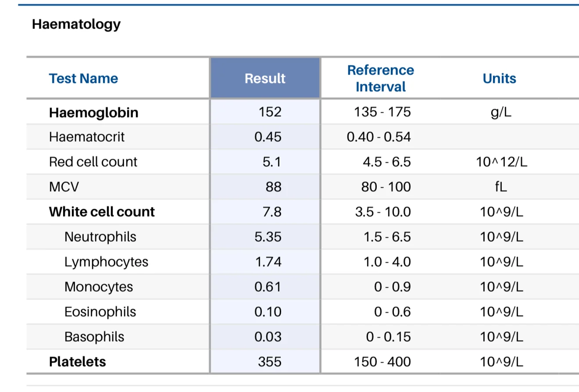Click the MCV test name
The height and width of the screenshot is (392, 579).
tap(64, 187)
